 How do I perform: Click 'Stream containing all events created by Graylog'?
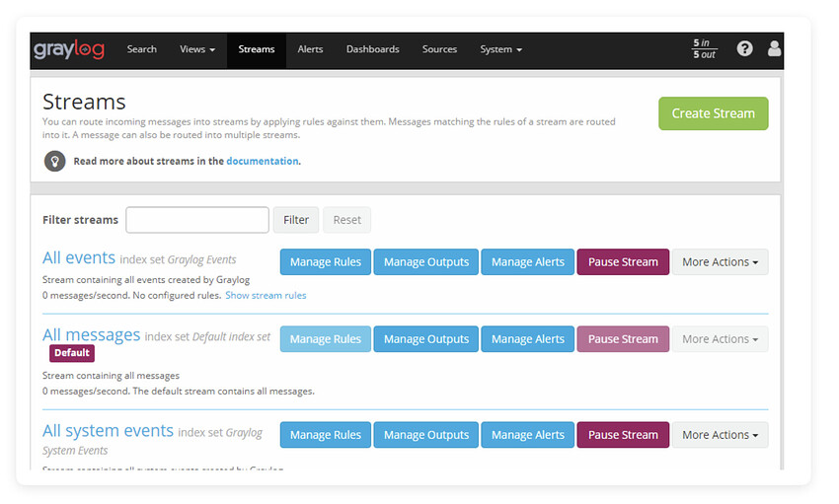coord(146,279)
